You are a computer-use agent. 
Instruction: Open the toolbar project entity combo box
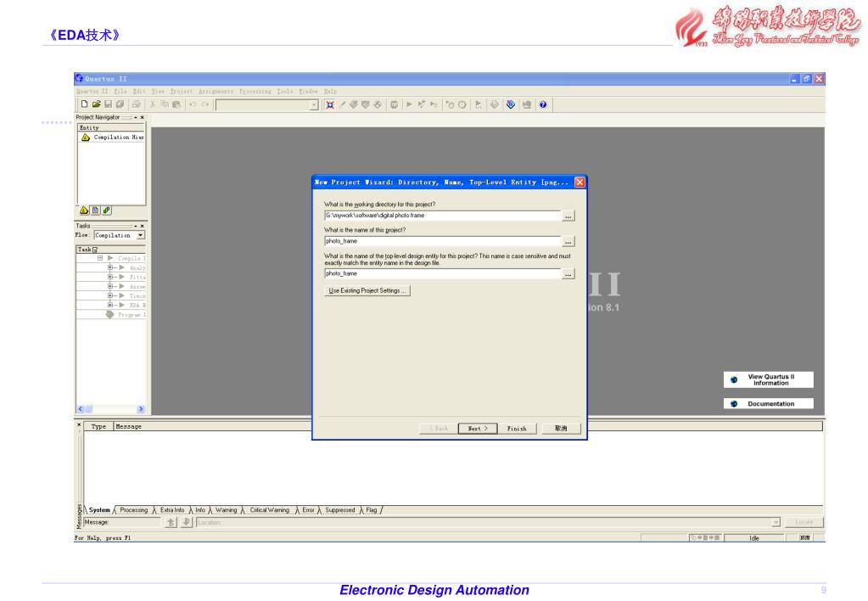click(267, 104)
